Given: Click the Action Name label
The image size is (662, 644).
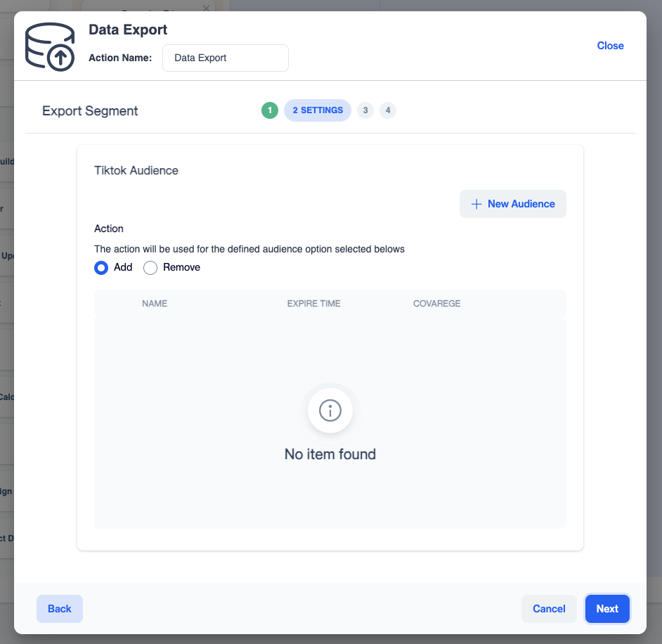Looking at the screenshot, I should tap(120, 58).
